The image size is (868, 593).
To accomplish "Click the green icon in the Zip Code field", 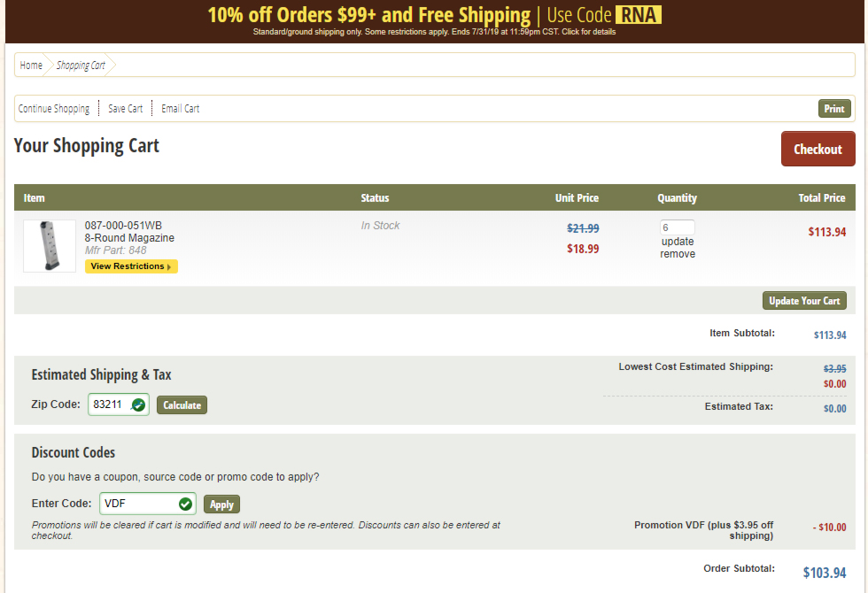I will coord(138,405).
